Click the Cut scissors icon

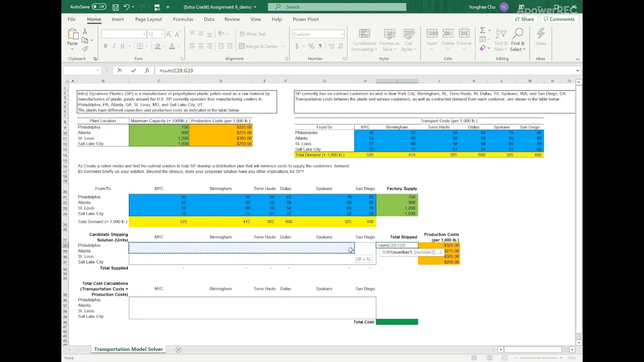coord(85,31)
